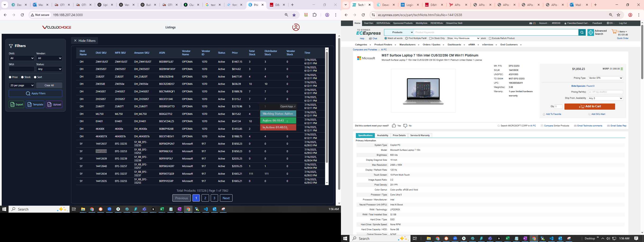Open the user profile icon in CloudChoice header
This screenshot has height=242, width=644.
[296, 27]
